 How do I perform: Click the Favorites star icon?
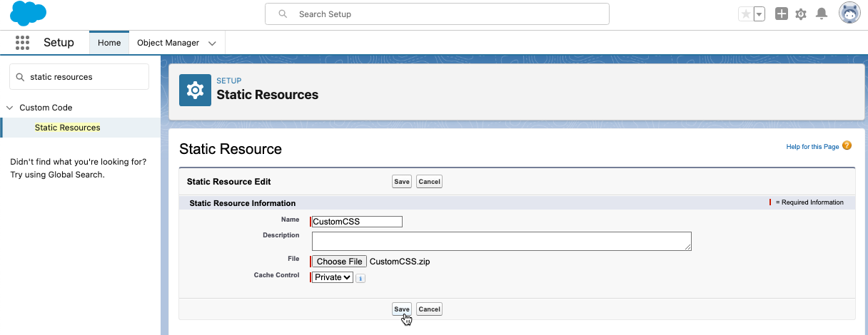pyautogui.click(x=745, y=14)
